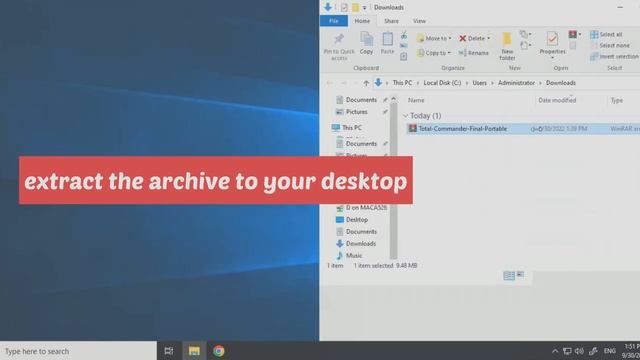640x360 pixels.
Task: Click the WinRAR type cell
Action: pyautogui.click(x=625, y=129)
